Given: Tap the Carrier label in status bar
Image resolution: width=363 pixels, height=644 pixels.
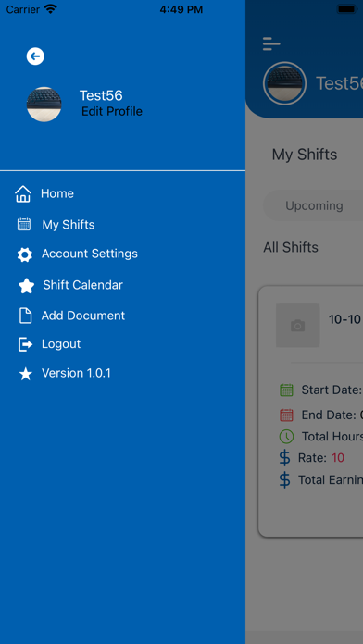Looking at the screenshot, I should pyautogui.click(x=23, y=9).
